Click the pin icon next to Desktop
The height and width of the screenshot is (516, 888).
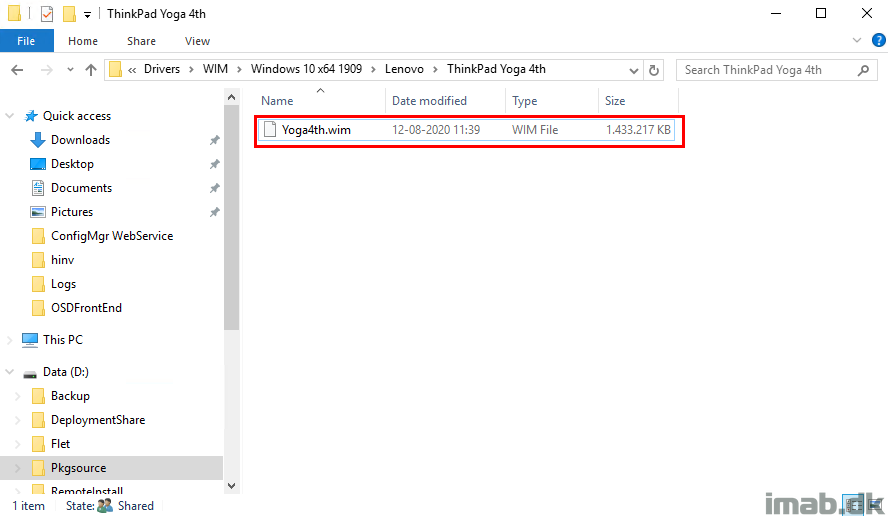click(215, 164)
